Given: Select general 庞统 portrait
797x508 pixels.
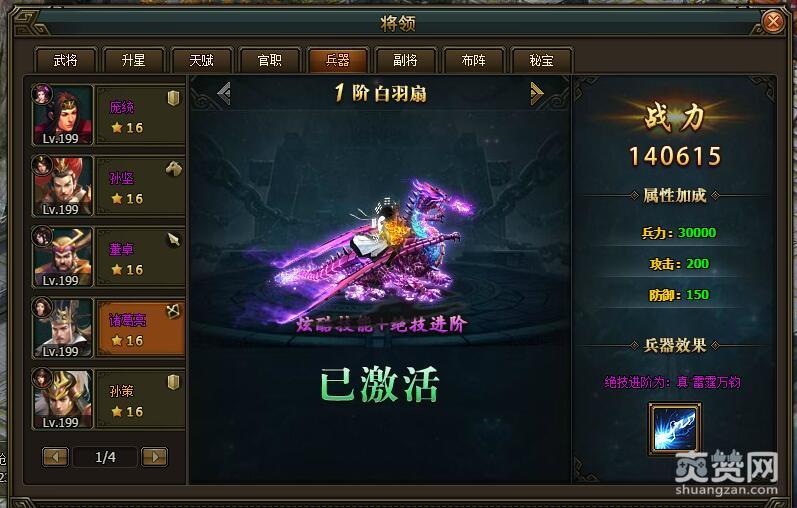Looking at the screenshot, I should (x=63, y=115).
